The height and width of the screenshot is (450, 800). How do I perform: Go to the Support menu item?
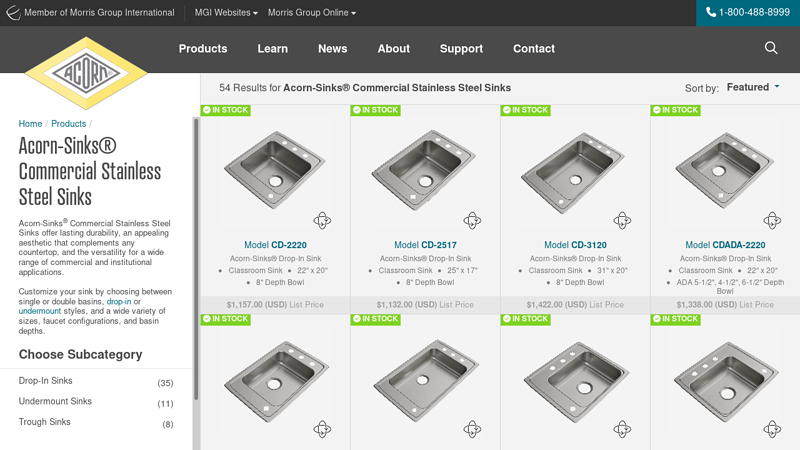pos(461,48)
